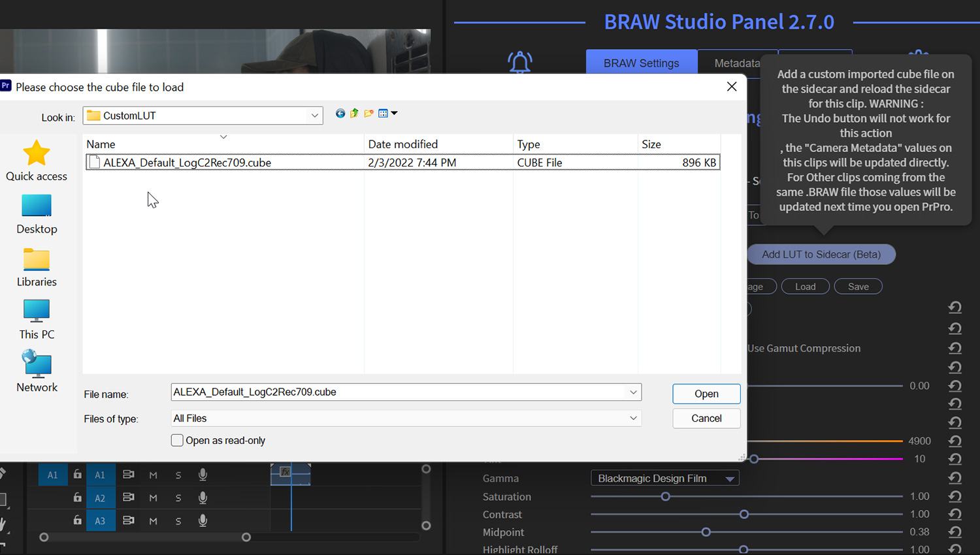Click the notification bell in BRAW Studio Panel
Viewport: 980px width, 555px height.
point(519,62)
